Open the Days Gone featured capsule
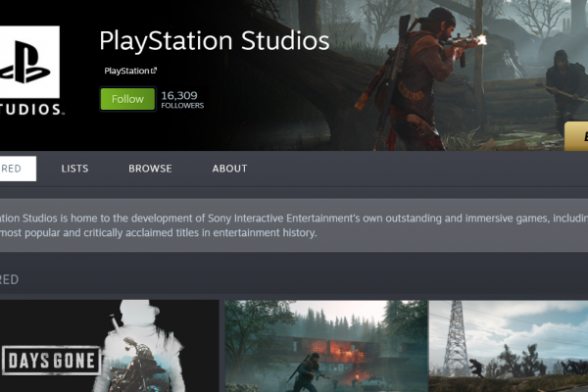This screenshot has width=588, height=392. pyautogui.click(x=109, y=346)
